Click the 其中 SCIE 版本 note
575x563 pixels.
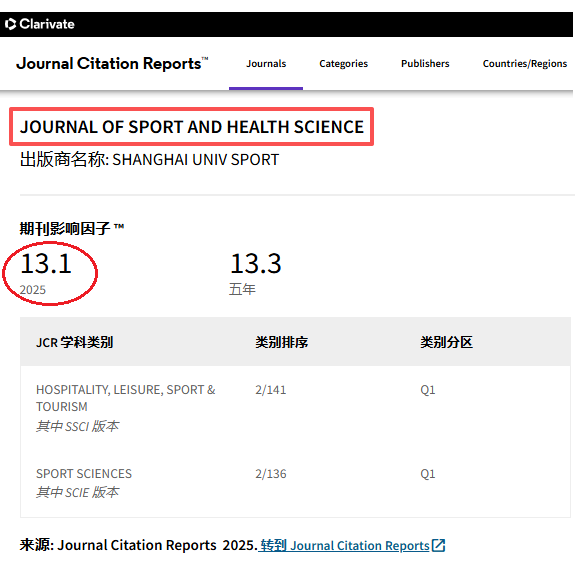click(x=77, y=492)
